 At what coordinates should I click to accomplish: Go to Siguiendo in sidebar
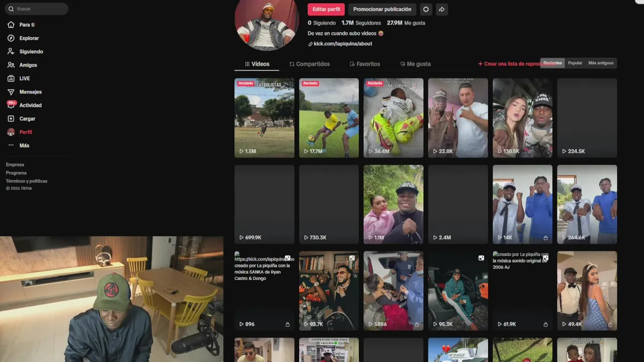click(x=25, y=51)
